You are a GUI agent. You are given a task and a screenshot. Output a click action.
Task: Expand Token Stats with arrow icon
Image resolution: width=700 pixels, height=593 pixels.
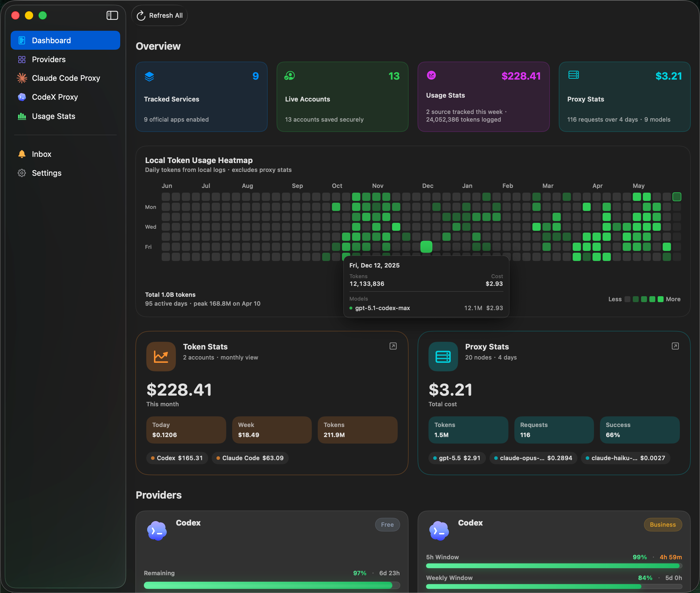tap(393, 346)
